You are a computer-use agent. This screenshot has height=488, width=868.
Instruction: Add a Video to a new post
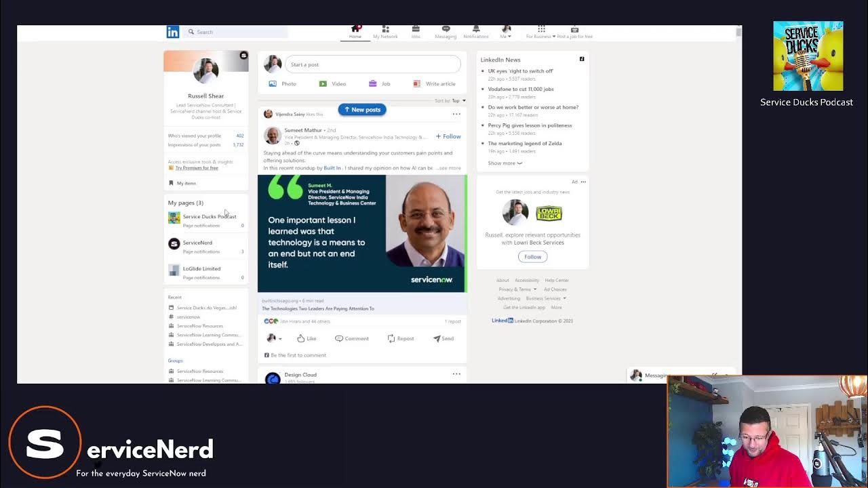tap(332, 84)
